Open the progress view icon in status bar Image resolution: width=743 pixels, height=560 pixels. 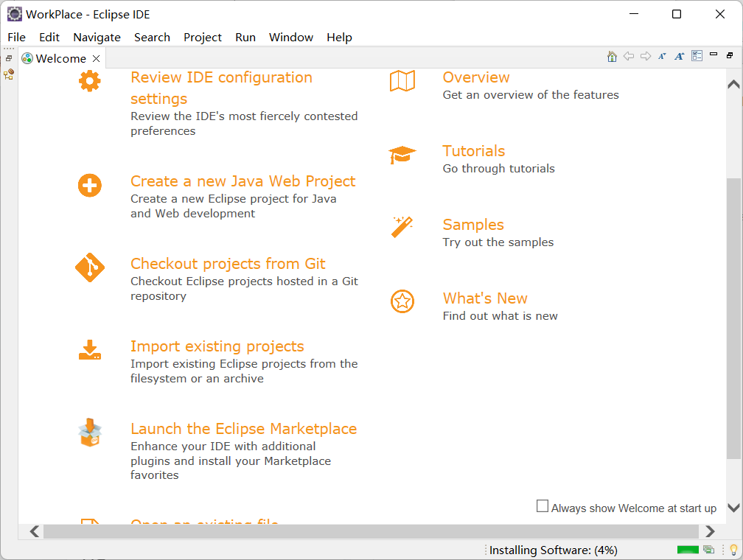(x=708, y=550)
